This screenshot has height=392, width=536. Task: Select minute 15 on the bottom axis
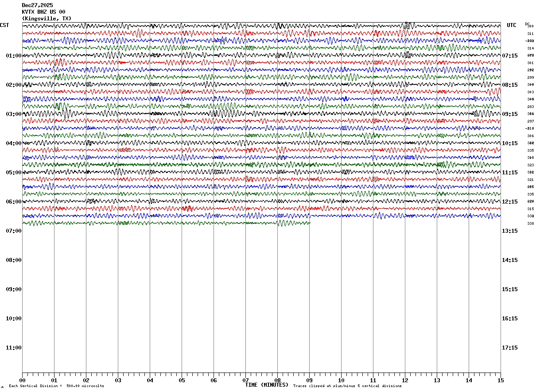point(501,380)
